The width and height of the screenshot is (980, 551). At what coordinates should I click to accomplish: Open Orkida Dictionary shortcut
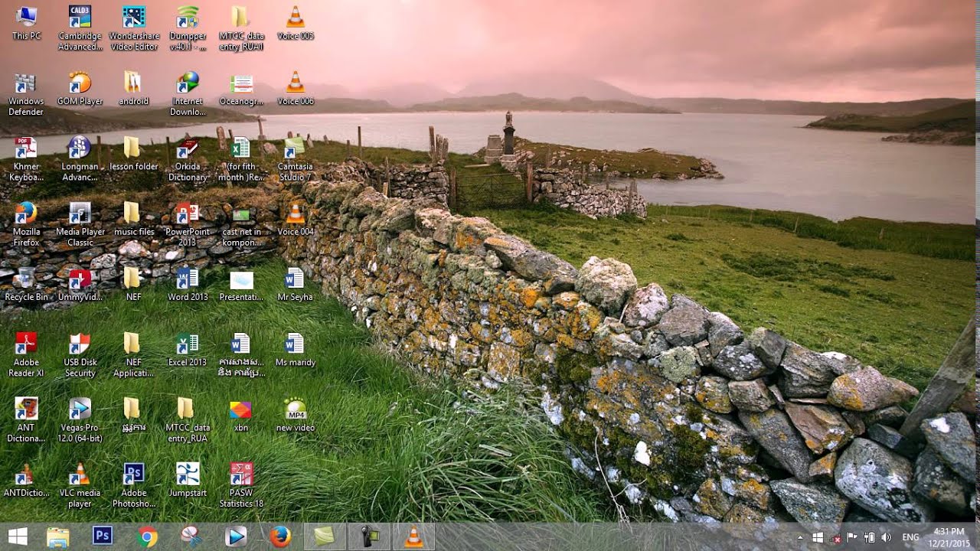(x=188, y=159)
